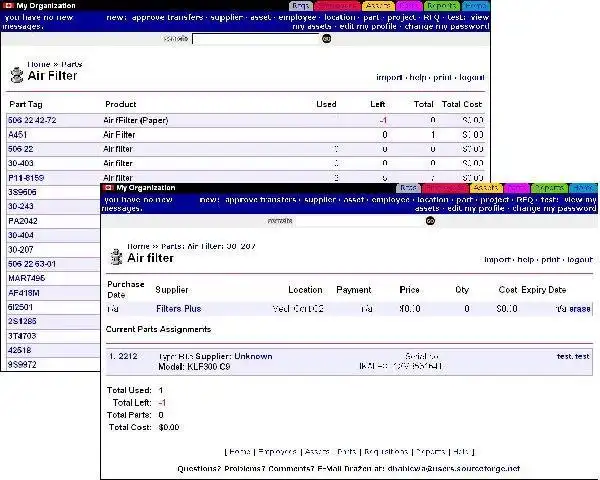Click the go icon beside the front window's search box
Viewport: 600px width, 480px height.
pyautogui.click(x=430, y=221)
